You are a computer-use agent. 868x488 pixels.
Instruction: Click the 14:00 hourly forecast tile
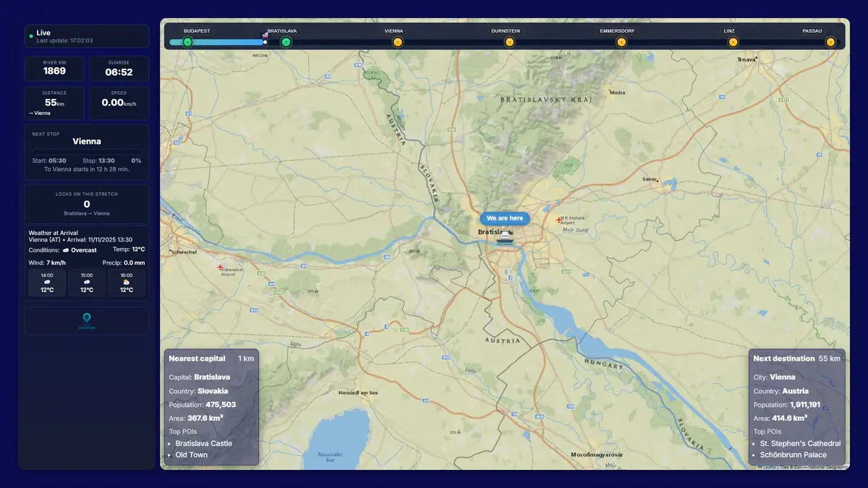[47, 283]
